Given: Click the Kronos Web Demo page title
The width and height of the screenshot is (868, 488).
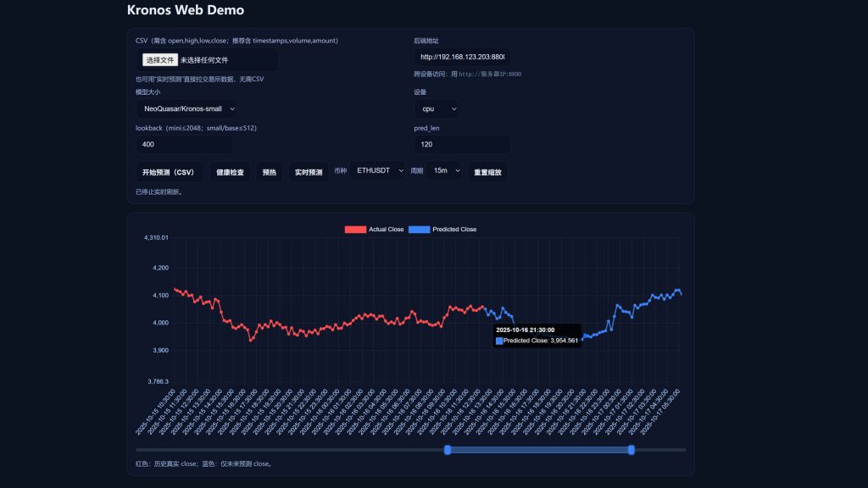Looking at the screenshot, I should tap(186, 11).
